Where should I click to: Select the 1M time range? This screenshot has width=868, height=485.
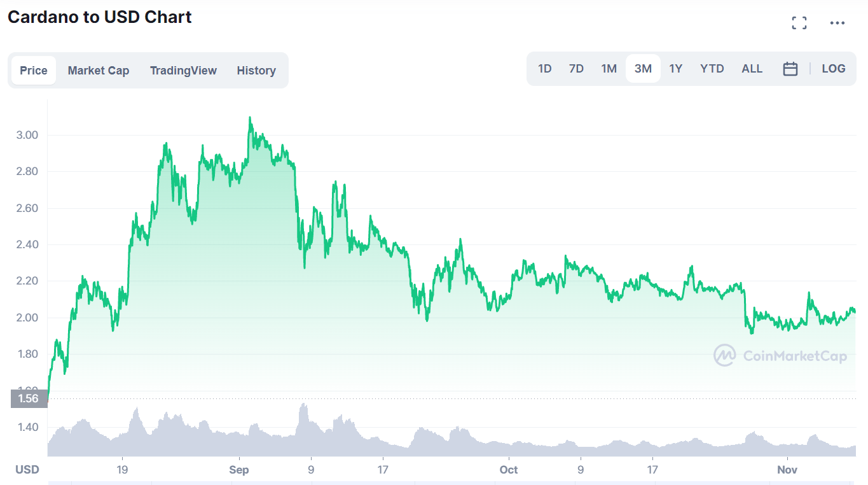point(609,69)
